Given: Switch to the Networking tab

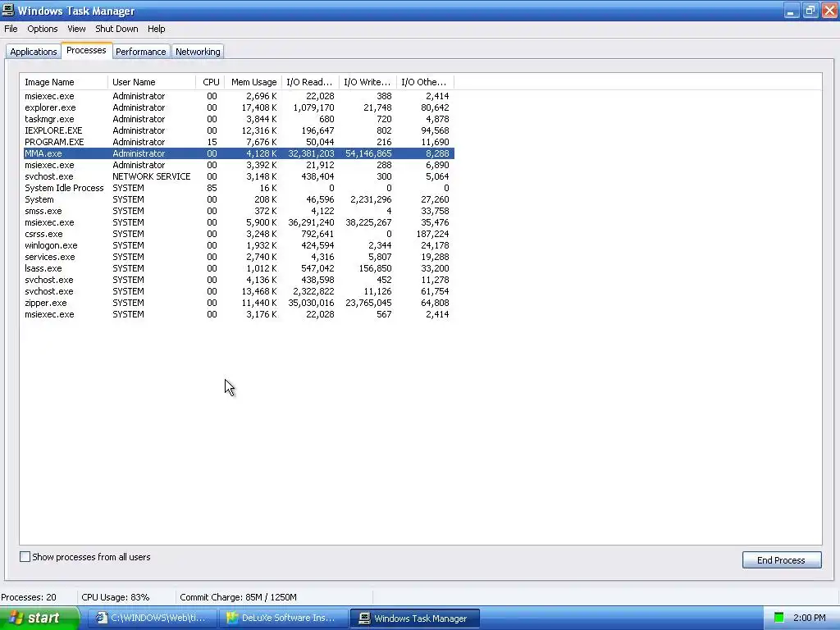Looking at the screenshot, I should point(198,52).
